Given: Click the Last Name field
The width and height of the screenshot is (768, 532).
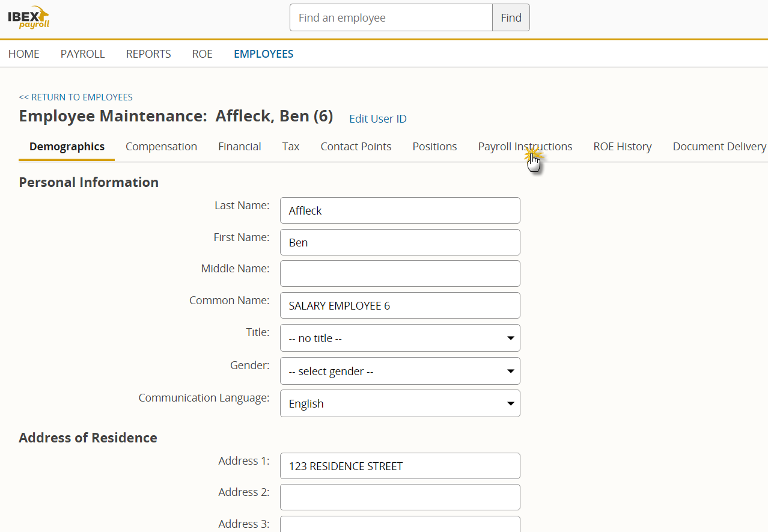Looking at the screenshot, I should tap(400, 210).
